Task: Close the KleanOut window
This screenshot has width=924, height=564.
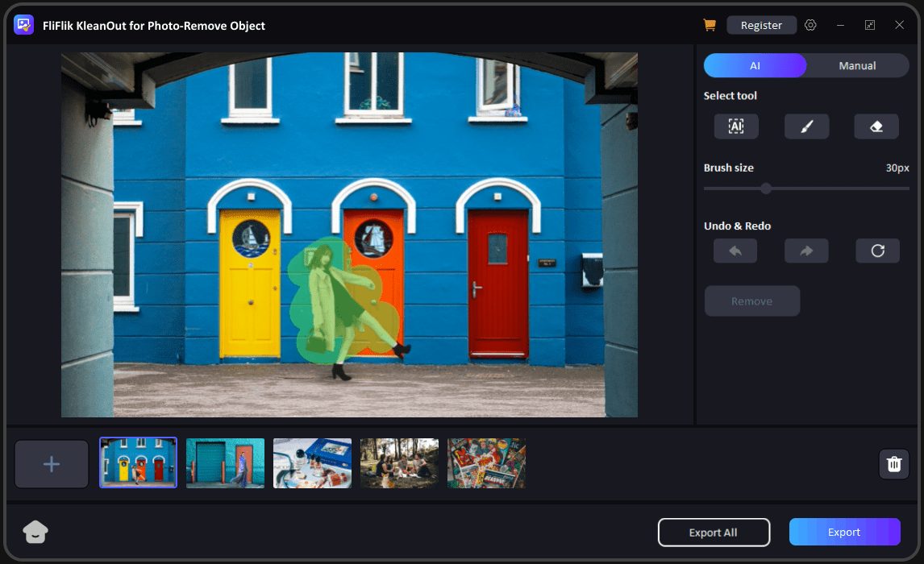Action: [x=899, y=25]
